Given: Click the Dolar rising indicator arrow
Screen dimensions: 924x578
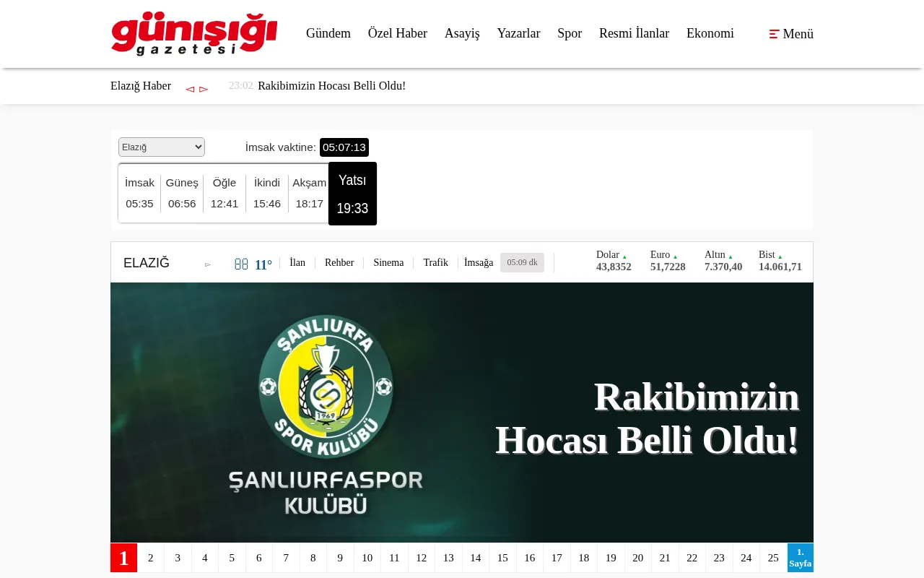Looking at the screenshot, I should click(x=624, y=255).
